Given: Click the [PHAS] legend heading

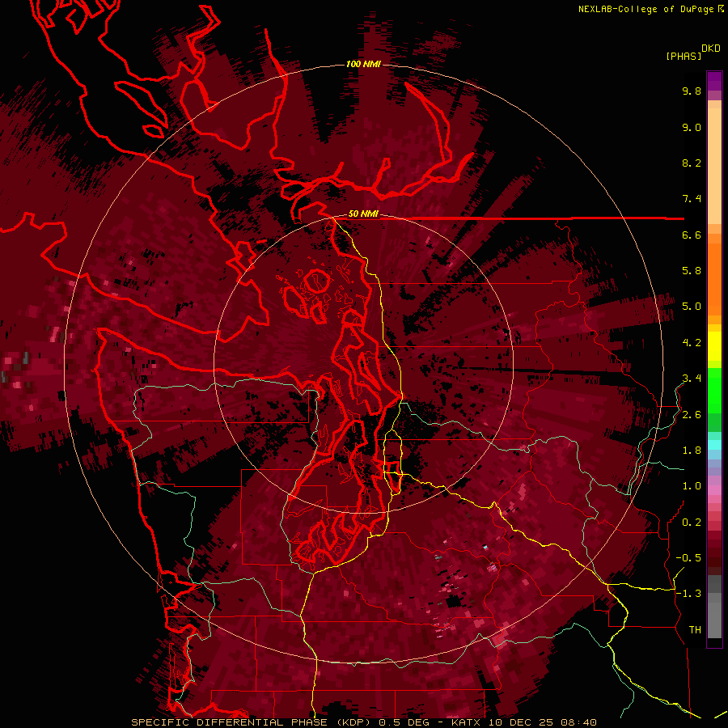Looking at the screenshot, I should click(x=684, y=56).
